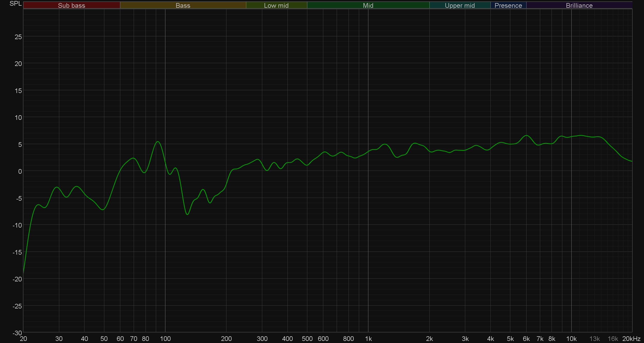Click the 100 Hz axis tick label
This screenshot has width=644, height=343.
[165, 339]
